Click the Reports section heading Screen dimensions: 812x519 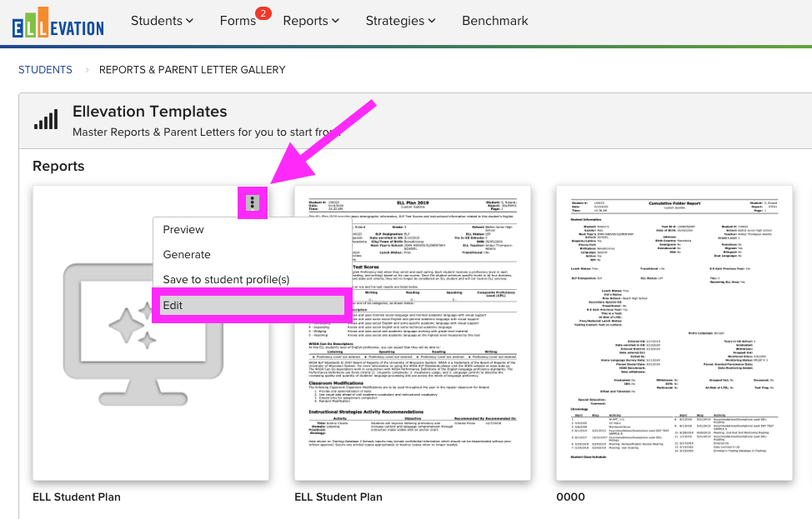point(58,166)
